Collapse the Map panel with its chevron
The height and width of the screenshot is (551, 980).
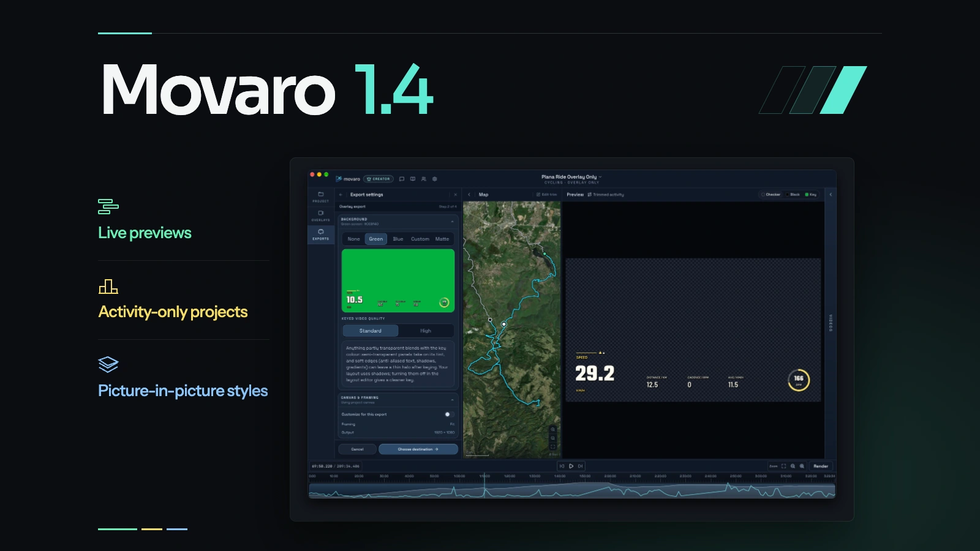(x=469, y=195)
